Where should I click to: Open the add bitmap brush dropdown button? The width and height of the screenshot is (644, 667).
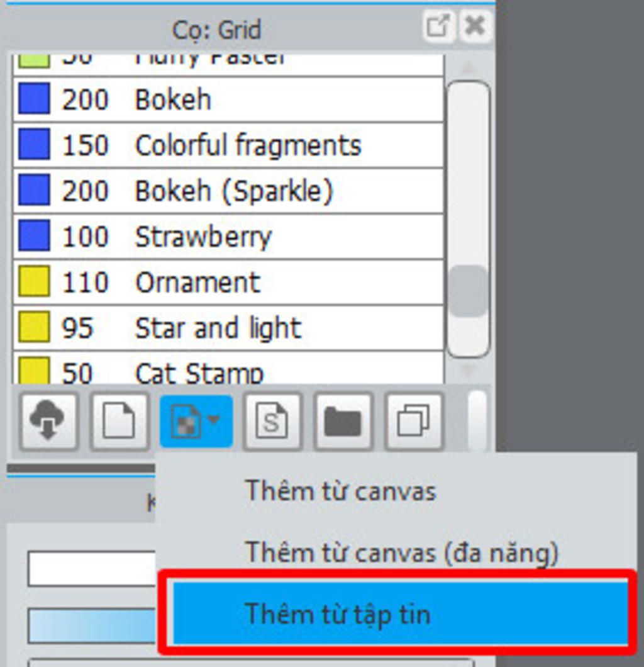pos(196,421)
